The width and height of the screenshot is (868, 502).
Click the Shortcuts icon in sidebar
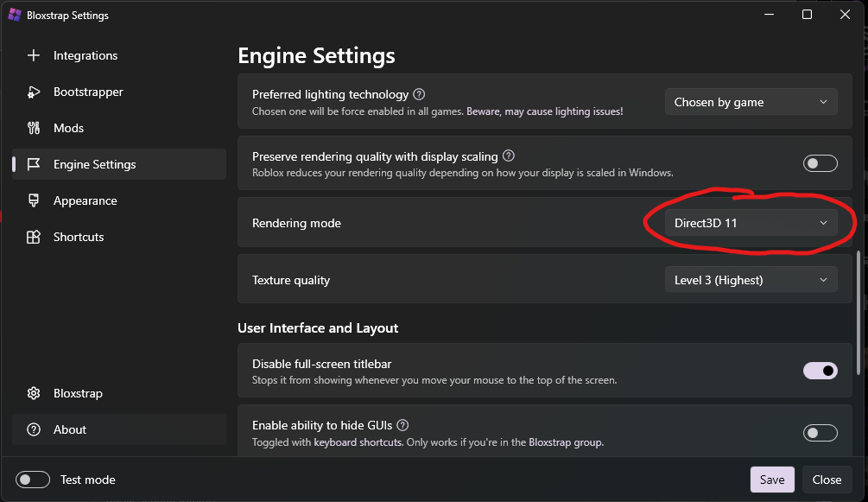(x=34, y=237)
